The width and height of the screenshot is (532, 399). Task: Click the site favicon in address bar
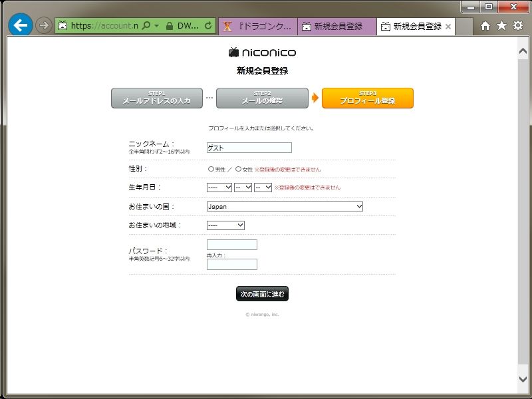point(63,25)
